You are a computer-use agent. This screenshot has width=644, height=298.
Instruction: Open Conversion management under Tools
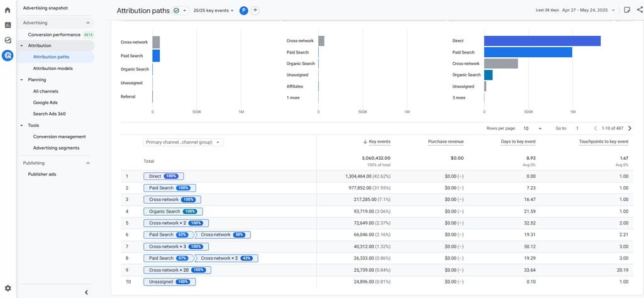(x=60, y=136)
